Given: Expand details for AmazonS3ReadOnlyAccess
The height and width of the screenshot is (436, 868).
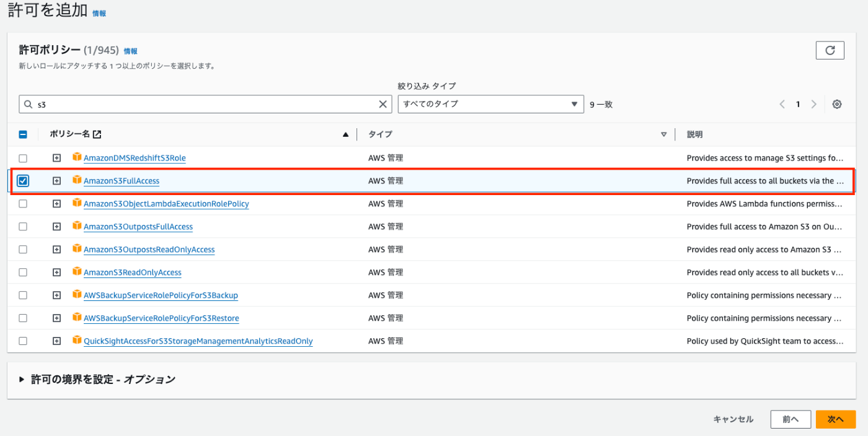Looking at the screenshot, I should click(56, 272).
